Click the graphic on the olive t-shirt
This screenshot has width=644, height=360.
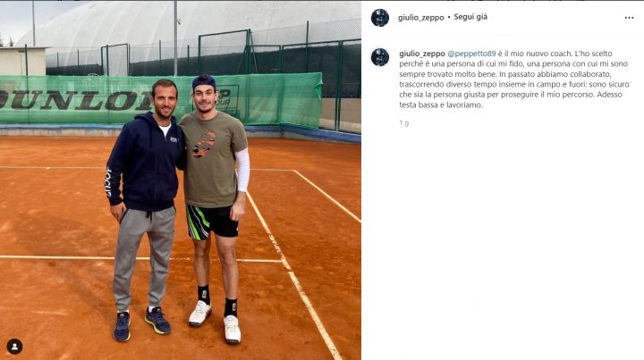click(204, 145)
